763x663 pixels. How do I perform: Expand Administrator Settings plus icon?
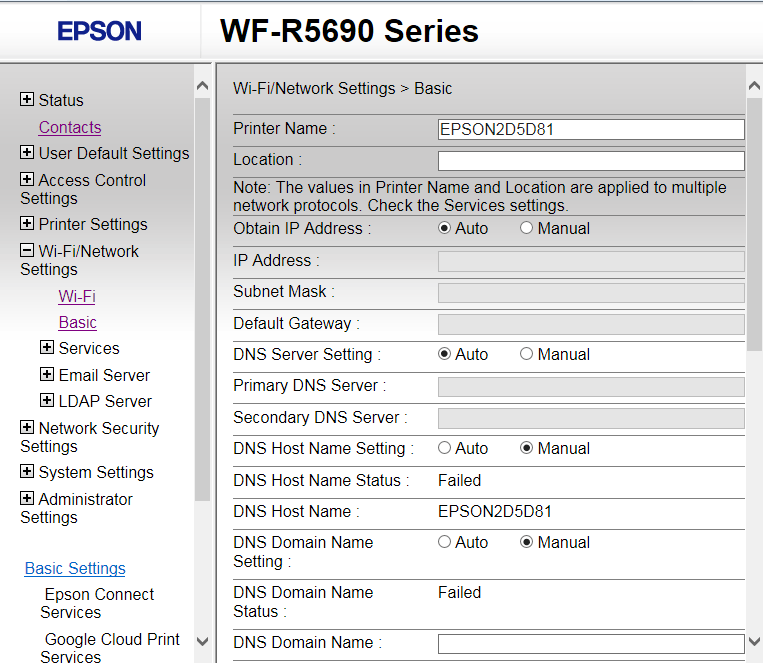tap(27, 499)
